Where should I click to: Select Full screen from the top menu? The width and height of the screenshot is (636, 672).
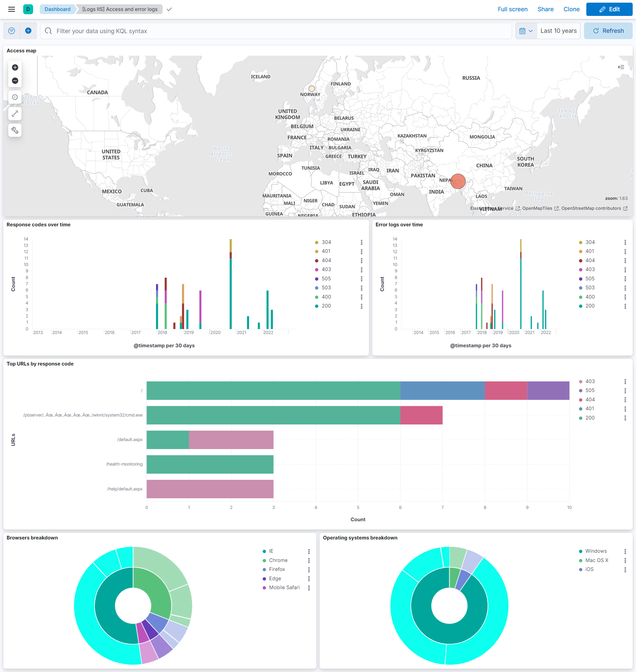point(512,9)
